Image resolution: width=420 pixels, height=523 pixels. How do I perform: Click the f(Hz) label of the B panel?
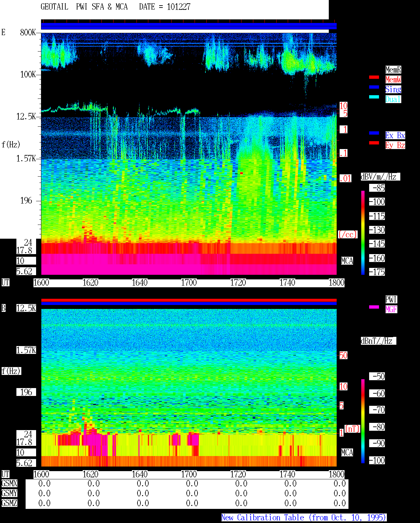click(x=11, y=371)
